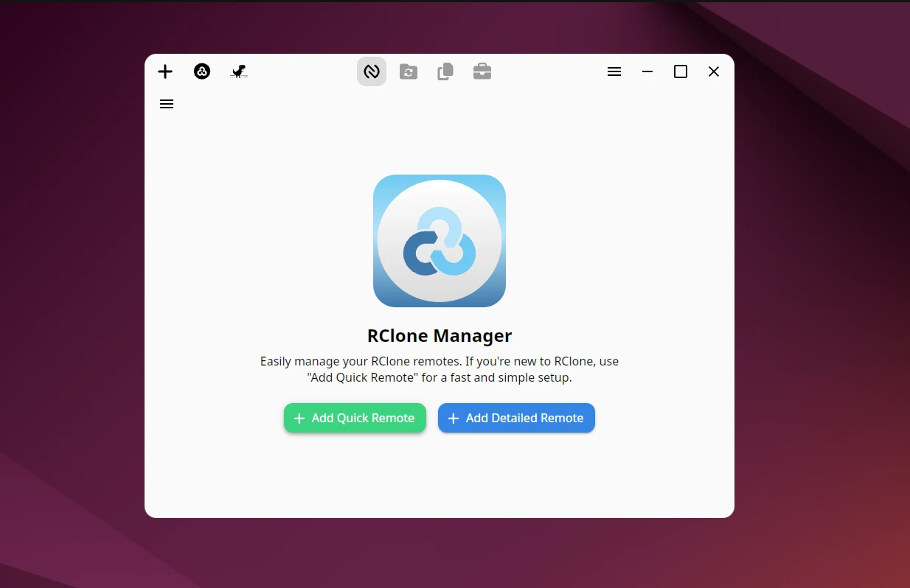910x588 pixels.
Task: Minimize the RClone Manager window
Action: (647, 71)
